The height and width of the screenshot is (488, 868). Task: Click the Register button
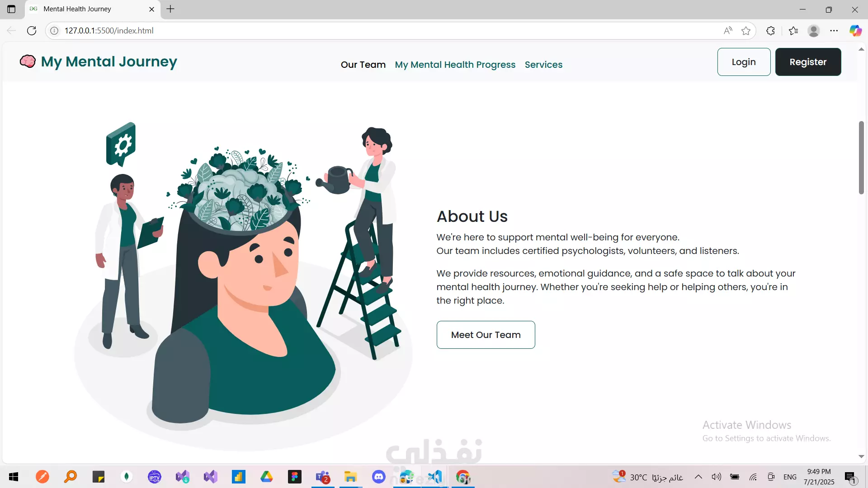[808, 62]
